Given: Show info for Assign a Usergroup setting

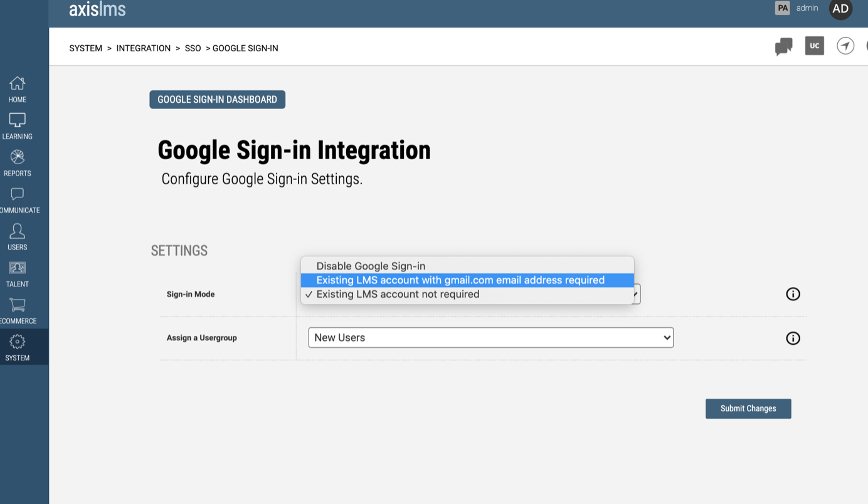Looking at the screenshot, I should coord(793,339).
